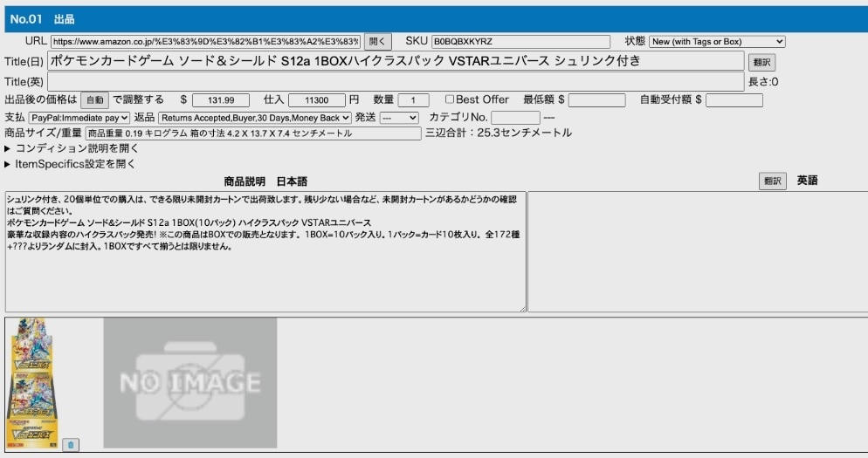Select the Pokemon box product thumbnail

pos(32,383)
